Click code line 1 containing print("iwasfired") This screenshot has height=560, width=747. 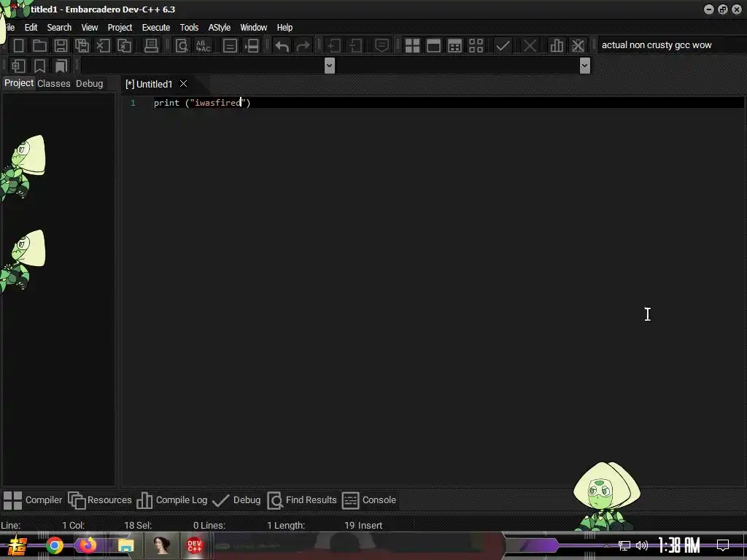coord(202,103)
